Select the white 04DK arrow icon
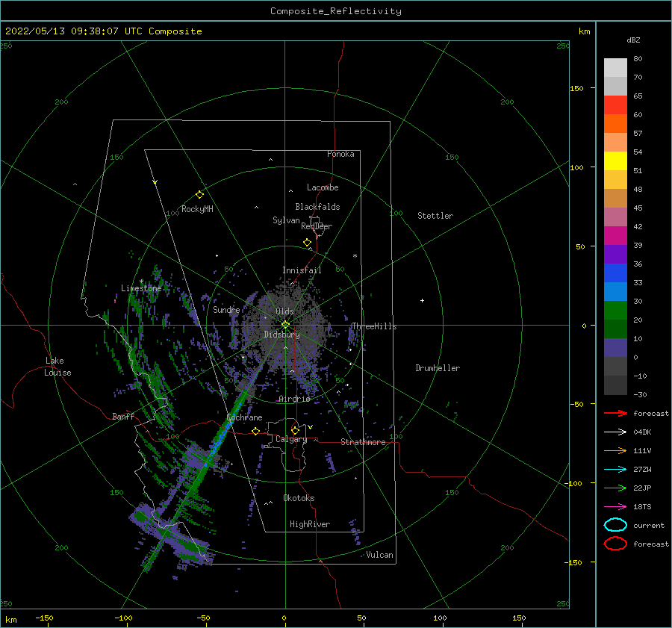672x628 pixels. [615, 432]
